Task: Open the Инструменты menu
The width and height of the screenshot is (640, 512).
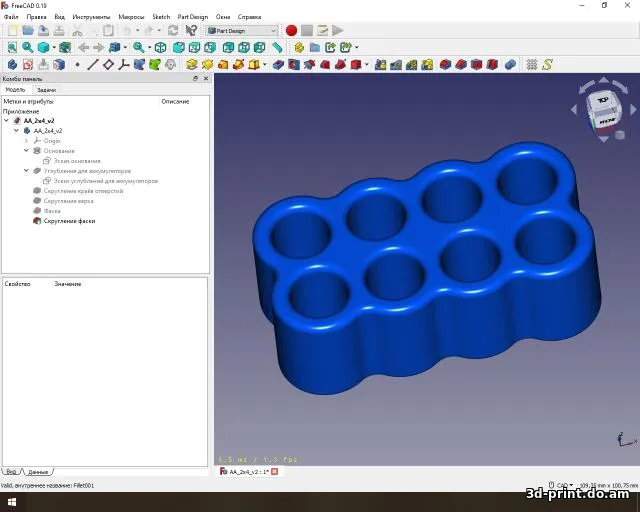Action: click(x=91, y=17)
